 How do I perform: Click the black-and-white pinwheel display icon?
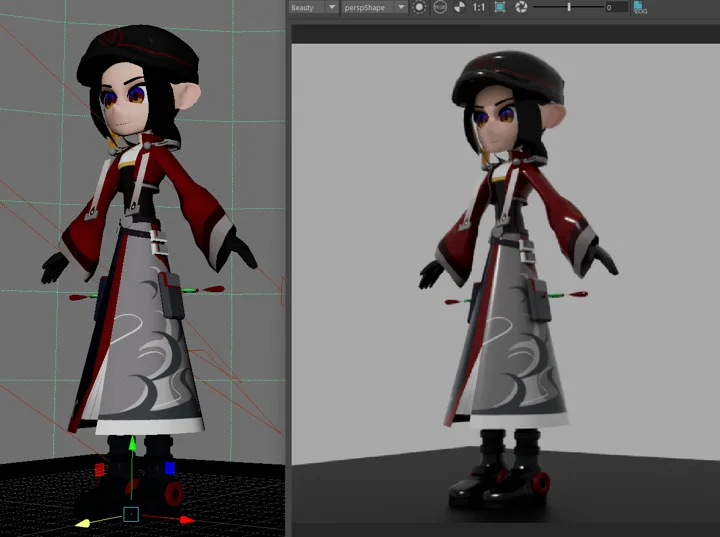[x=459, y=7]
